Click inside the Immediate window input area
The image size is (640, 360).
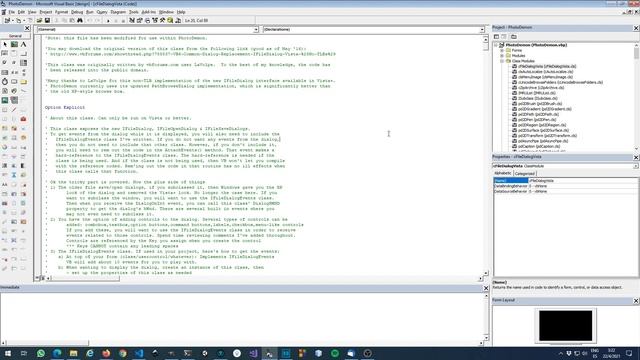(241, 316)
